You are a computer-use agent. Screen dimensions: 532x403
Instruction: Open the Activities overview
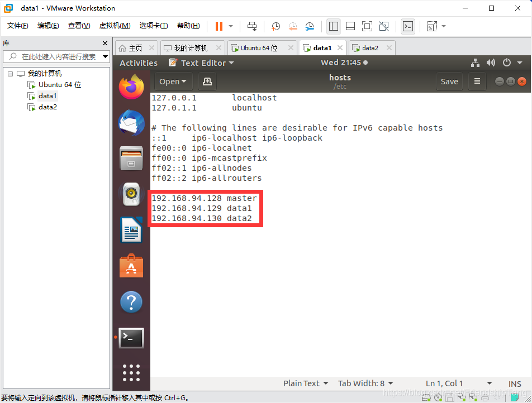(139, 63)
